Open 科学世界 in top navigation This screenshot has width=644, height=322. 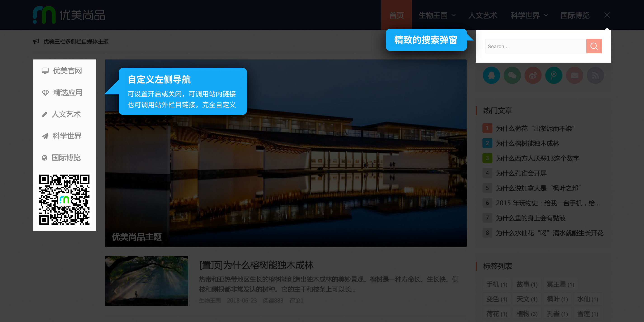tap(525, 15)
